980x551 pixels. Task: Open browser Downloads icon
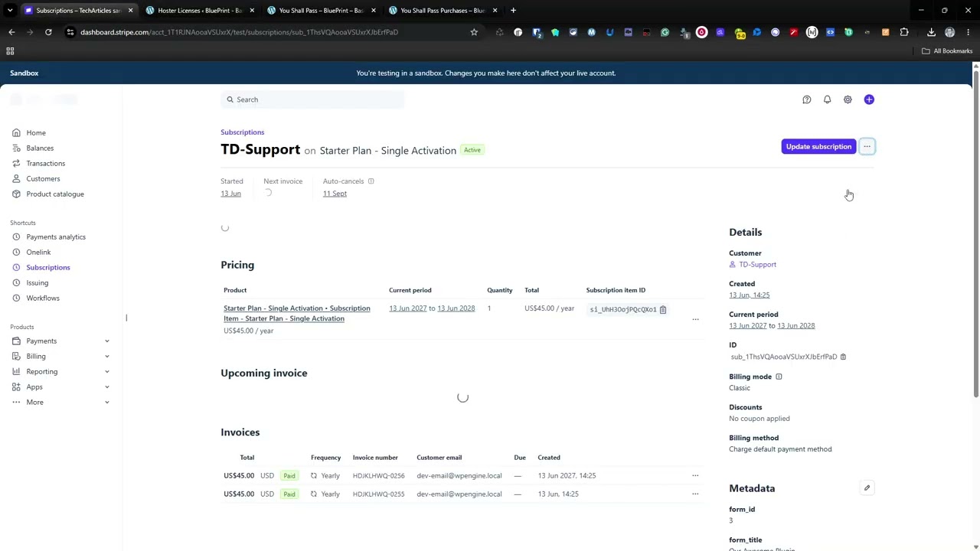coord(931,32)
